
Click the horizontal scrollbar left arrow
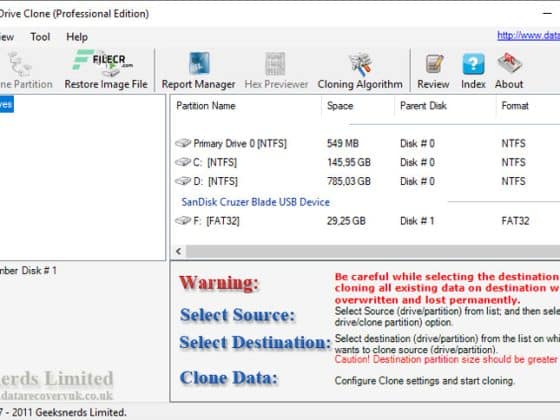coord(179,251)
